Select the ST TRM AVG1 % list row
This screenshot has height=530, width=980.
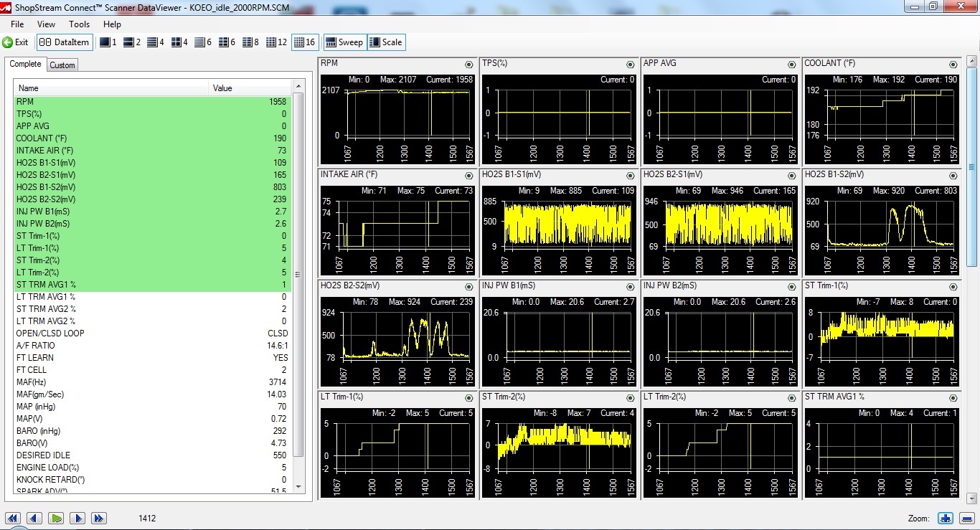[x=152, y=285]
